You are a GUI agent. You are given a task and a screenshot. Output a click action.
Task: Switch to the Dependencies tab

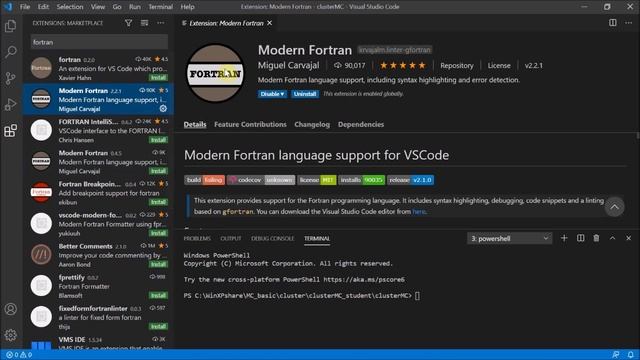click(x=361, y=124)
